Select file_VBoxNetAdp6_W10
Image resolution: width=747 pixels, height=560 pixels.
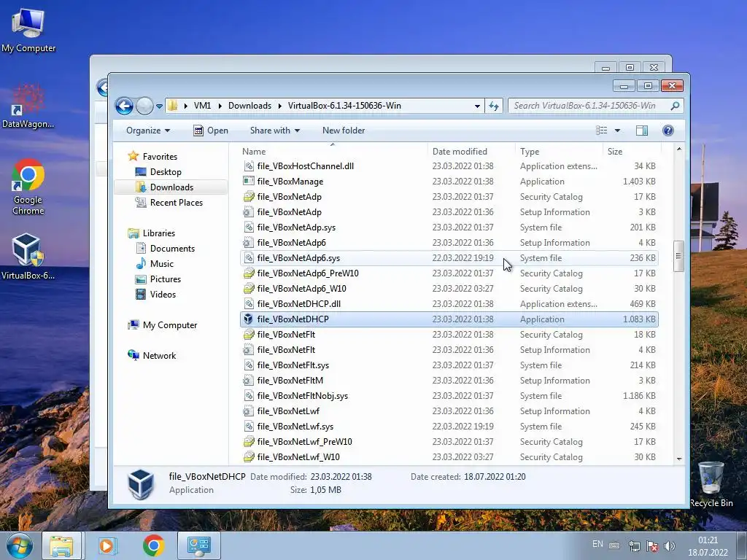pyautogui.click(x=301, y=289)
